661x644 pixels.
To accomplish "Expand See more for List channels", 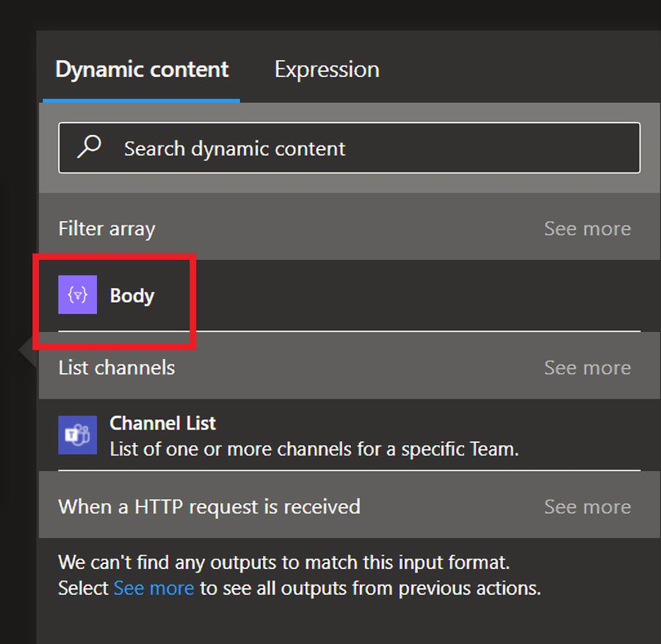I will point(587,368).
